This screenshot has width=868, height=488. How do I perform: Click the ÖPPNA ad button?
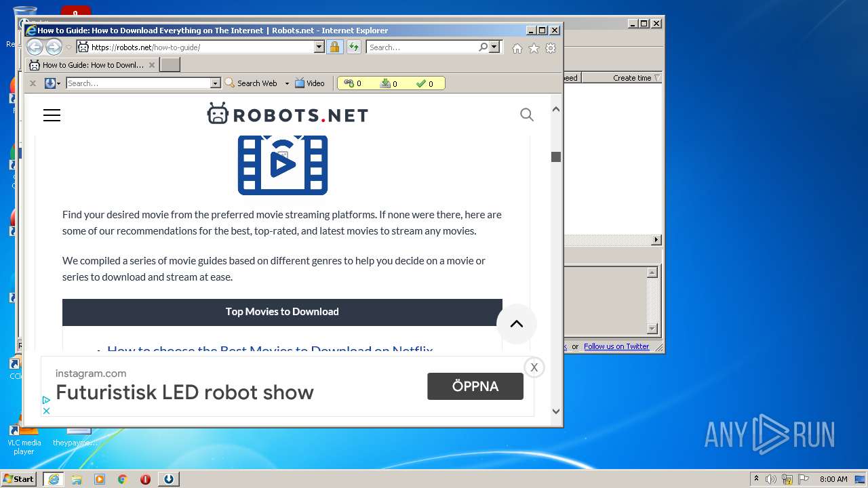click(475, 386)
